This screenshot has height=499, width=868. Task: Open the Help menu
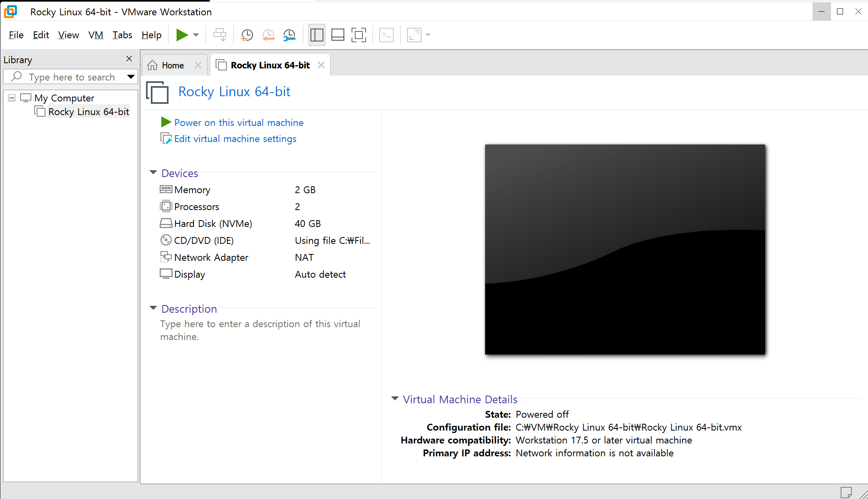tap(151, 35)
